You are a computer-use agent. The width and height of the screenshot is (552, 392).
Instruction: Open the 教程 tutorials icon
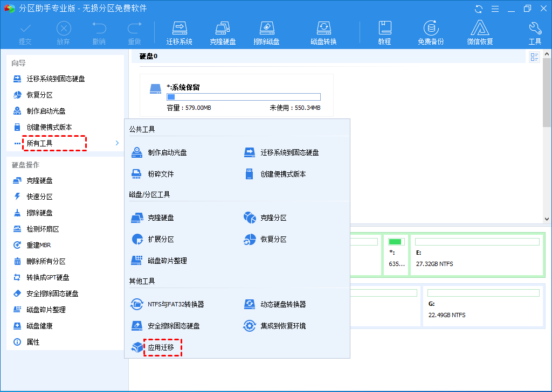coord(385,31)
